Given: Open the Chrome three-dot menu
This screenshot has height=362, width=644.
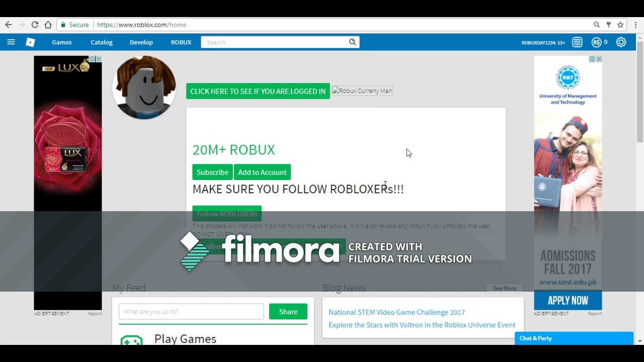Looking at the screenshot, I should click(636, 25).
